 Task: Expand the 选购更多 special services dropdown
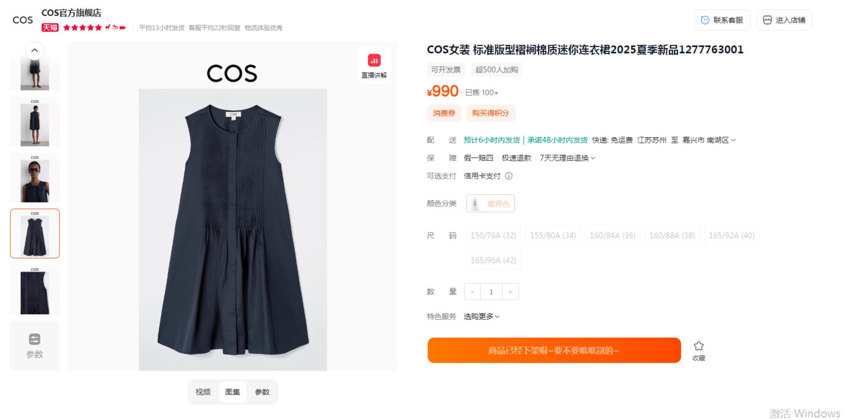(x=481, y=317)
